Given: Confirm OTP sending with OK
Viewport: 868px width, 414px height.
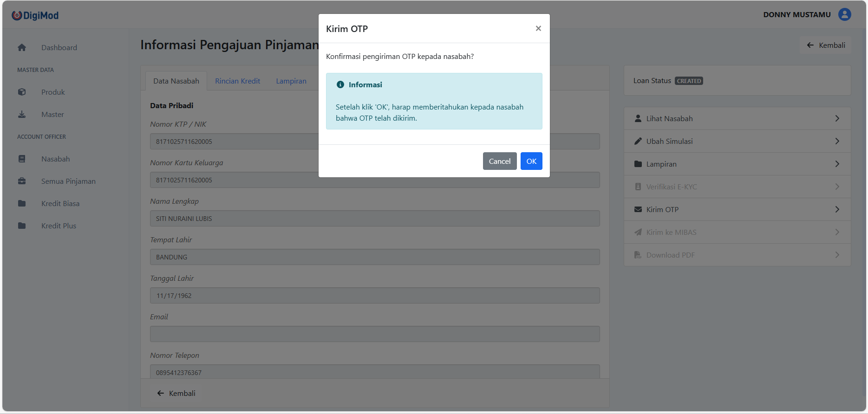Looking at the screenshot, I should 531,161.
